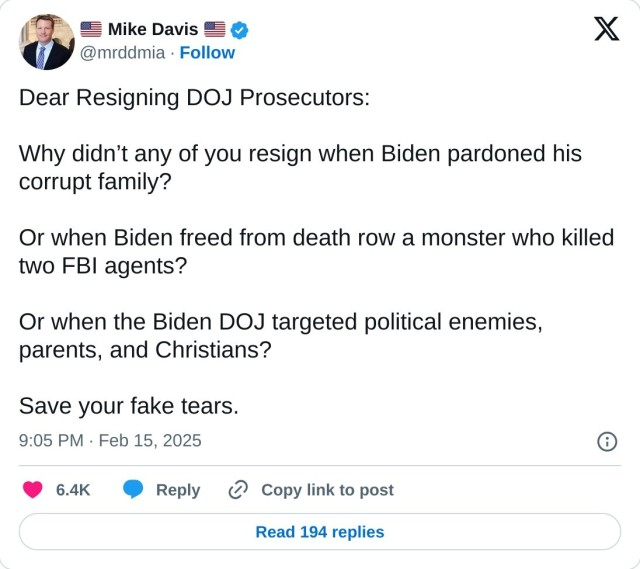Click the blue verified checkmark badge
This screenshot has height=569, width=640.
click(240, 30)
